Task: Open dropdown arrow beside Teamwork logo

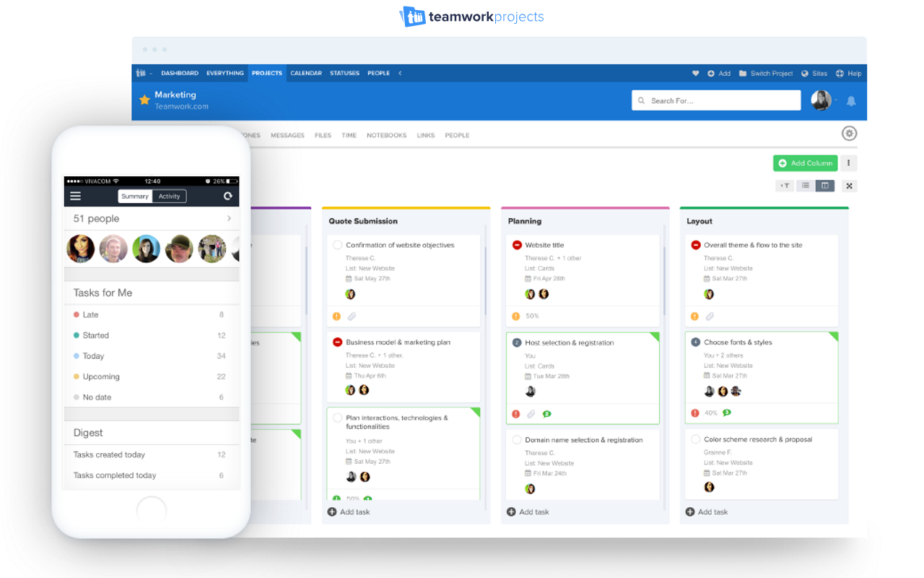Action: (152, 74)
